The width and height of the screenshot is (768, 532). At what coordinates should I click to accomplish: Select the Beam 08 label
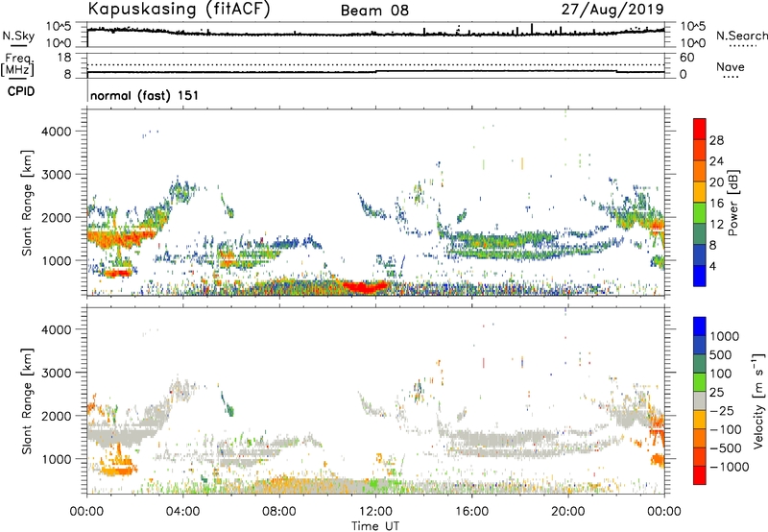coord(374,11)
